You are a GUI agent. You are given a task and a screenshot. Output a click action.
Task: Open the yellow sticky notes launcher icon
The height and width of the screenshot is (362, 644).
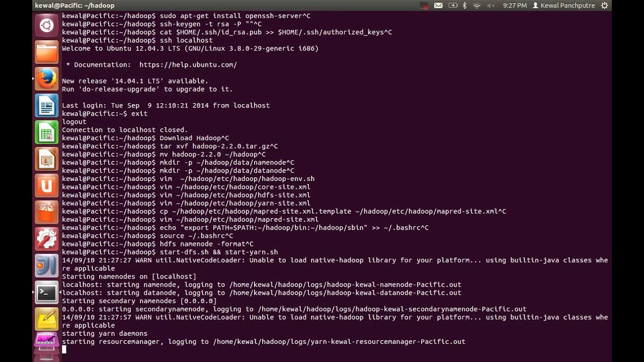[47, 319]
